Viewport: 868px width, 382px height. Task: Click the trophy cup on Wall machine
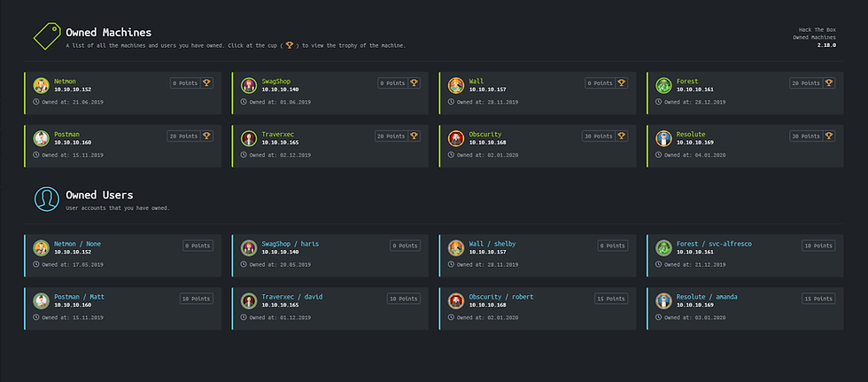click(622, 82)
